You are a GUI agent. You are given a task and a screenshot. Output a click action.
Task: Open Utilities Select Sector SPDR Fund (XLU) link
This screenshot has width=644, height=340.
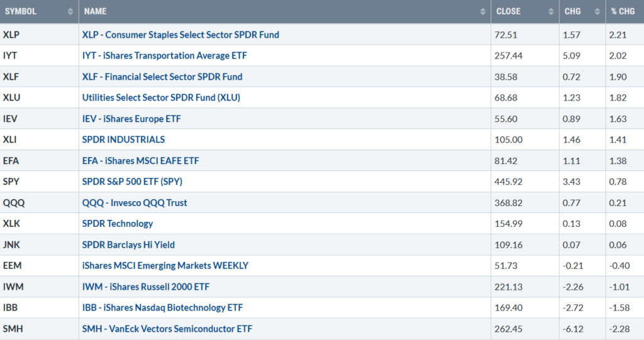(x=161, y=98)
